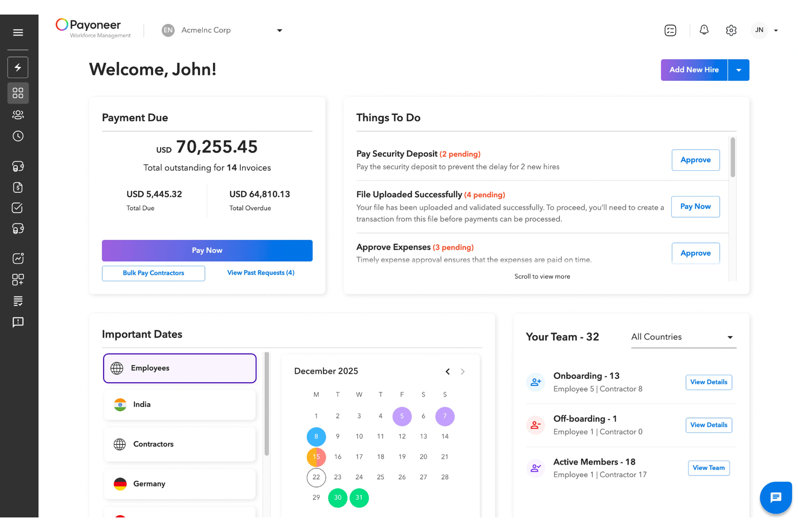Click the Payoneer logo
The width and height of the screenshot is (798, 532).
click(x=93, y=29)
